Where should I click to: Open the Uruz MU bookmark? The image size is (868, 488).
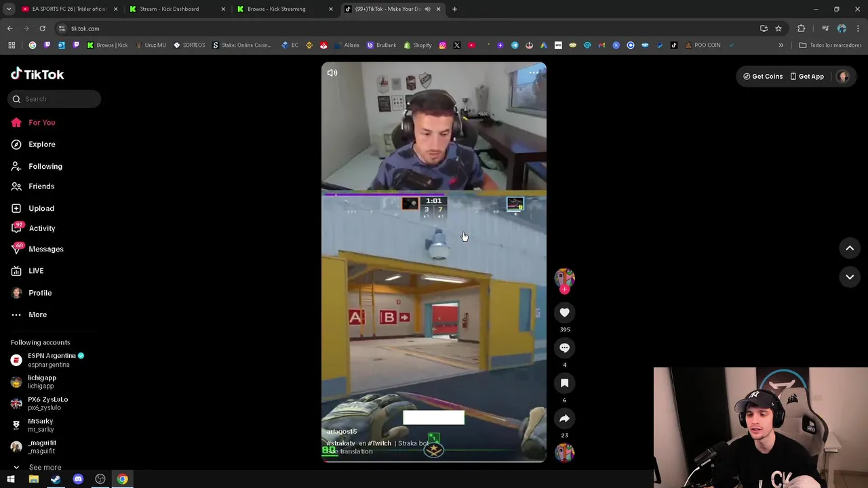[x=151, y=45]
